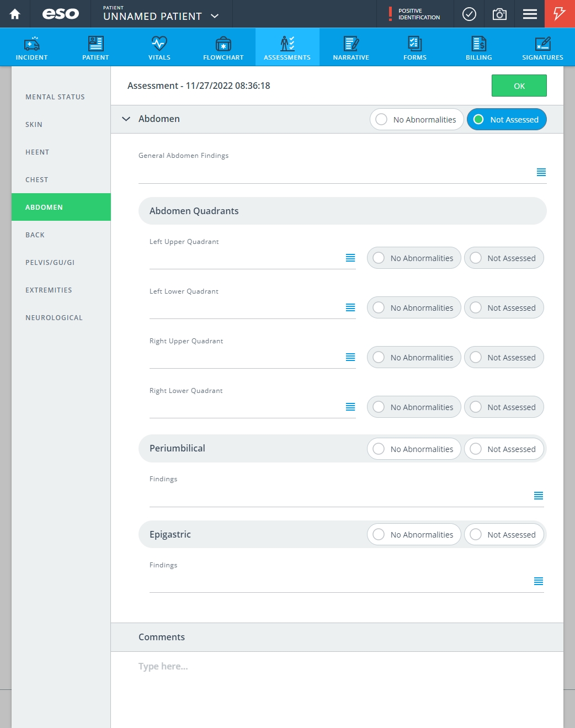Click the Comments text field
Screen dimensions: 575x728
tap(337, 666)
